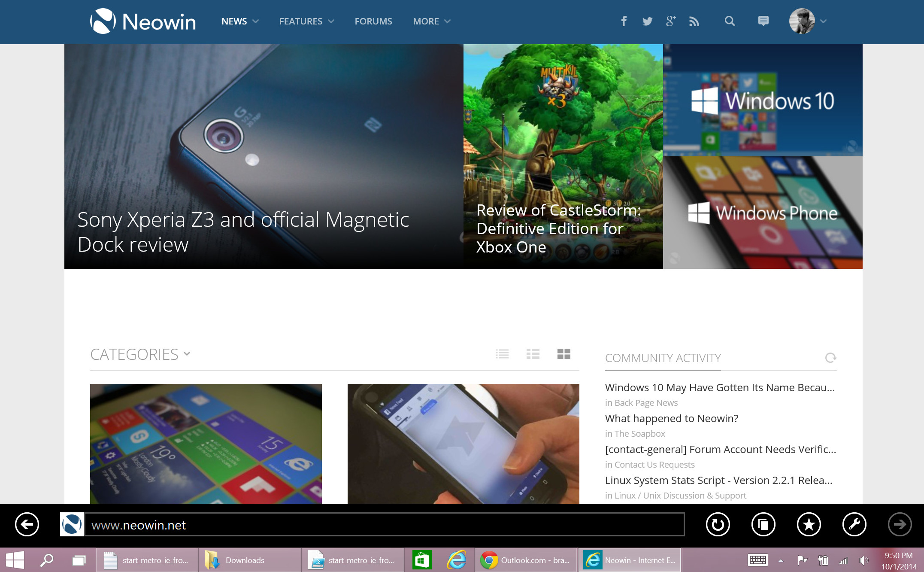Open Neowin's Twitter icon
Image resolution: width=924 pixels, height=572 pixels.
coord(647,21)
